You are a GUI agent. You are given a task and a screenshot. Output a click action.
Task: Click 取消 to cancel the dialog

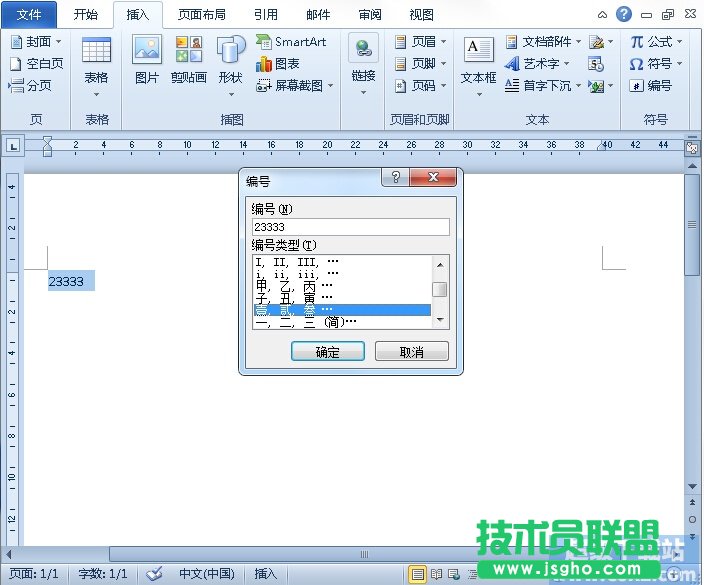411,352
